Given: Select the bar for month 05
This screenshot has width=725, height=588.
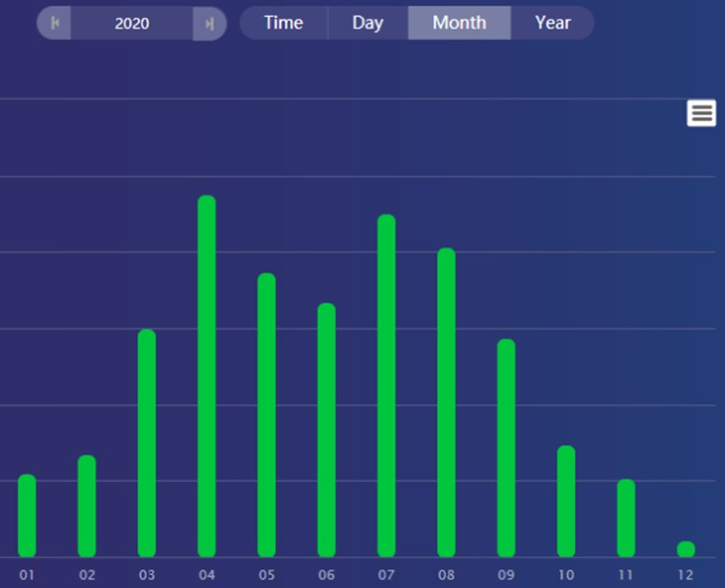Looking at the screenshot, I should point(267,415).
